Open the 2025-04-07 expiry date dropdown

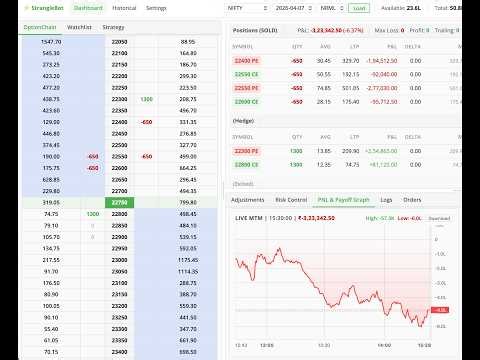click(294, 8)
